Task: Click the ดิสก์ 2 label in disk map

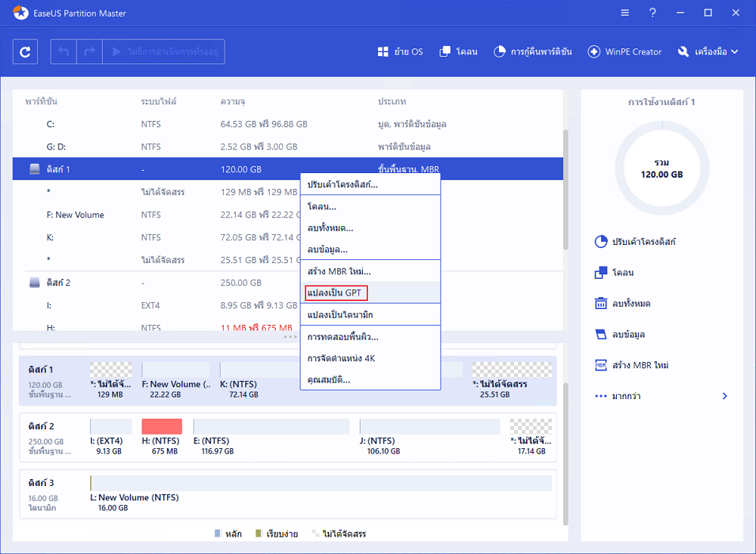Action: (41, 426)
